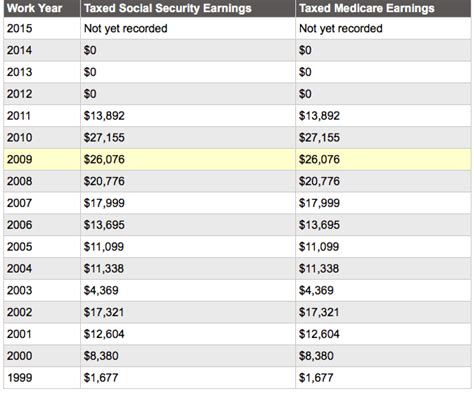
Task: Click the 2011 work year cell
Action: (x=42, y=116)
